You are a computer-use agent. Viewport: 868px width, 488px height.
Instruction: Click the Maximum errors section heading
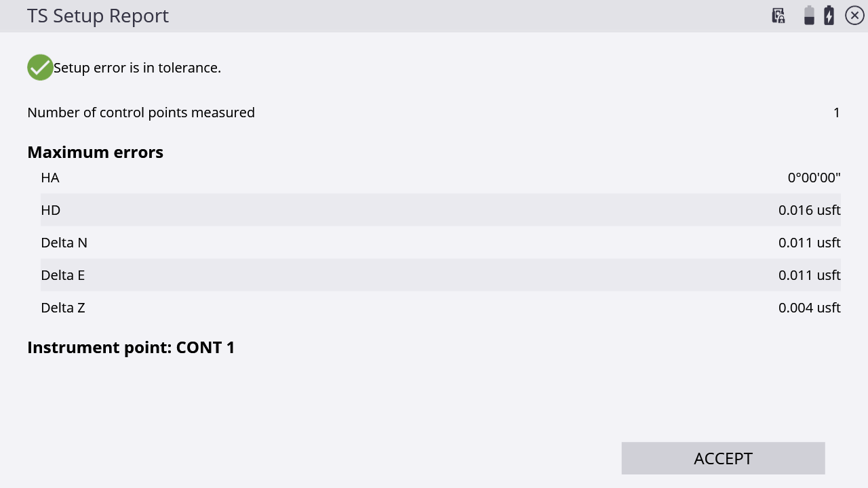coord(95,152)
